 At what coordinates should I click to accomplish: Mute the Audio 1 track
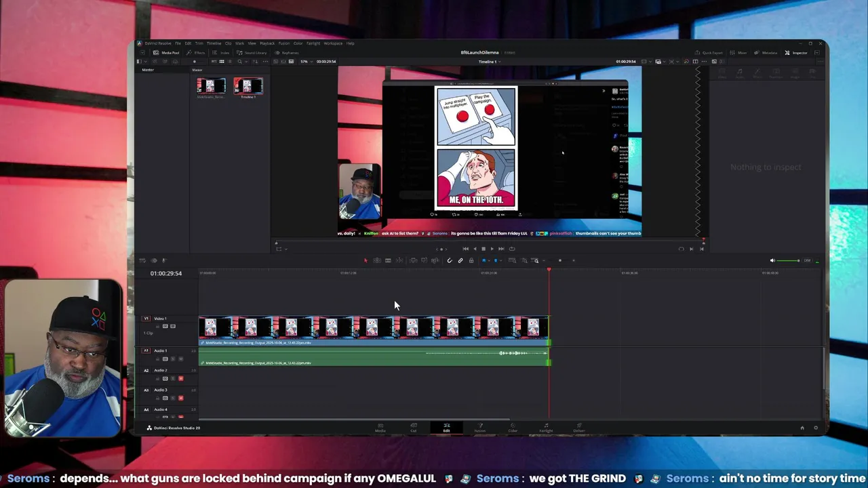(180, 359)
